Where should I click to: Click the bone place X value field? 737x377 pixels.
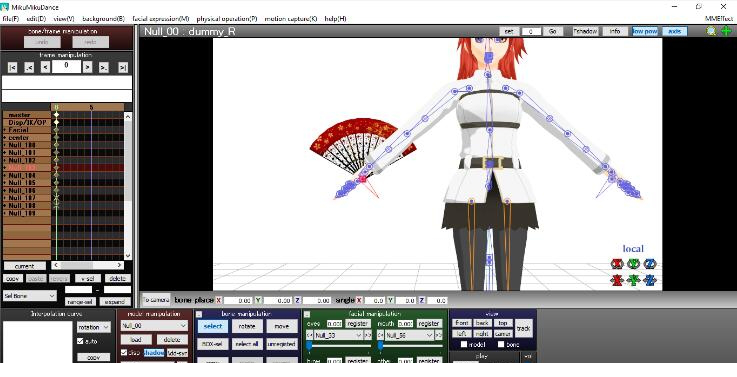(237, 300)
